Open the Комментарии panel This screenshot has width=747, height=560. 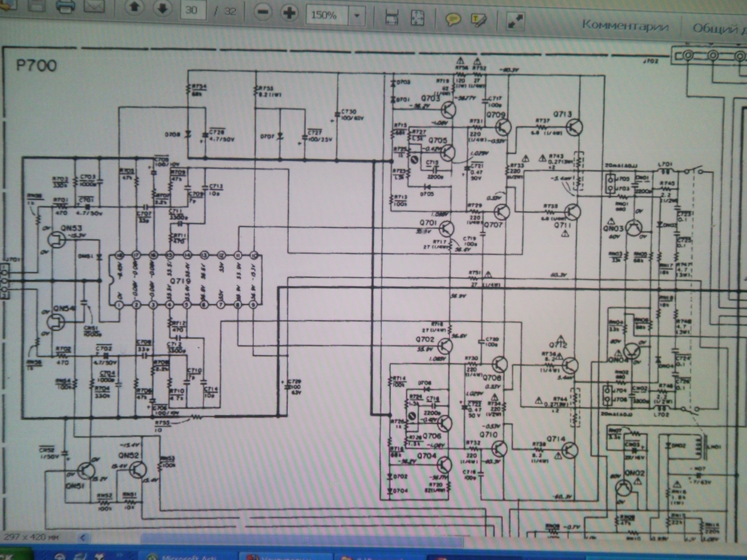coord(625,26)
